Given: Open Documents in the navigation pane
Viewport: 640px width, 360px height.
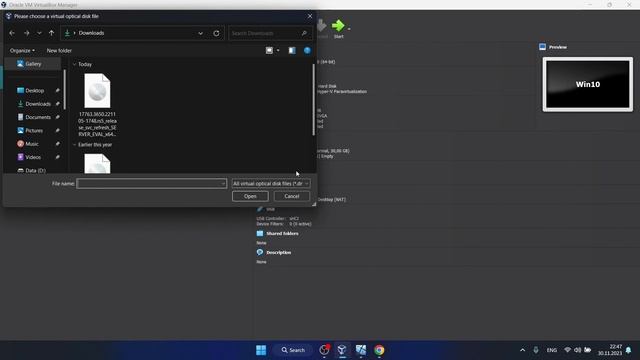Looking at the screenshot, I should (x=38, y=117).
